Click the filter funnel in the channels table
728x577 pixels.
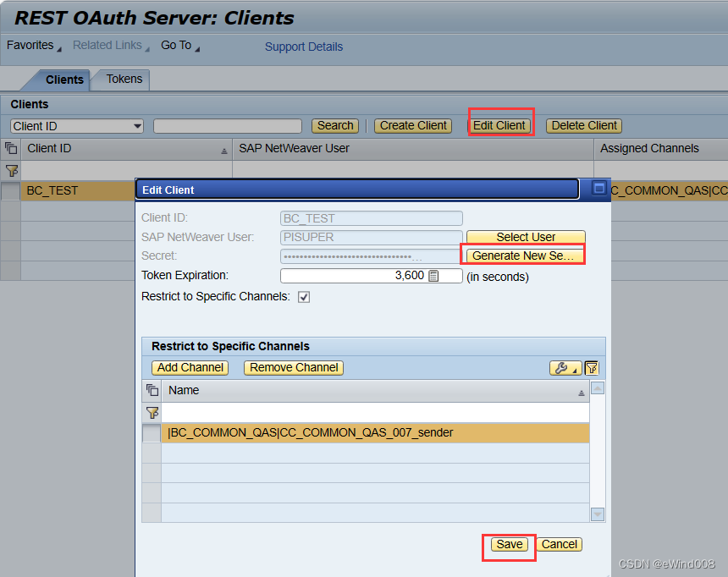[x=152, y=412]
